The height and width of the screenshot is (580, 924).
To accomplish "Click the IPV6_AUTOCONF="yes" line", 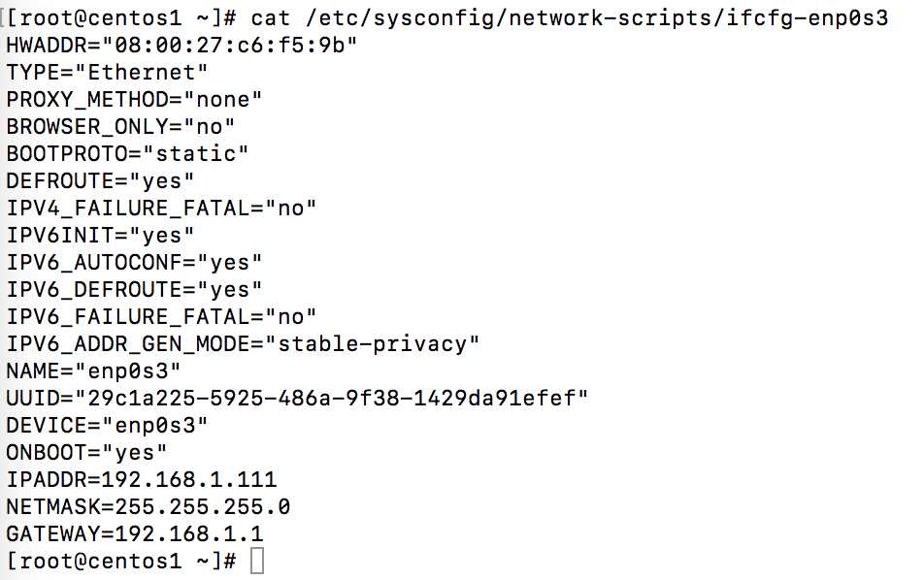I will (x=134, y=263).
